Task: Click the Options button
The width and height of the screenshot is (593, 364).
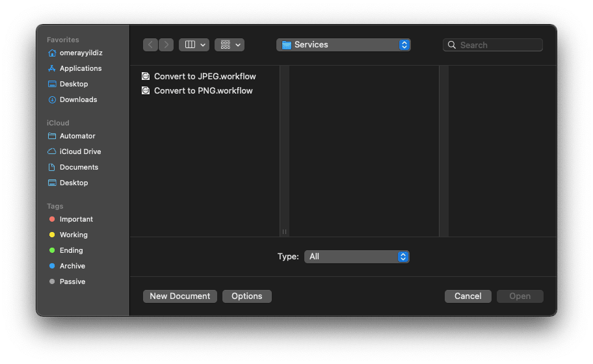Action: [x=247, y=296]
